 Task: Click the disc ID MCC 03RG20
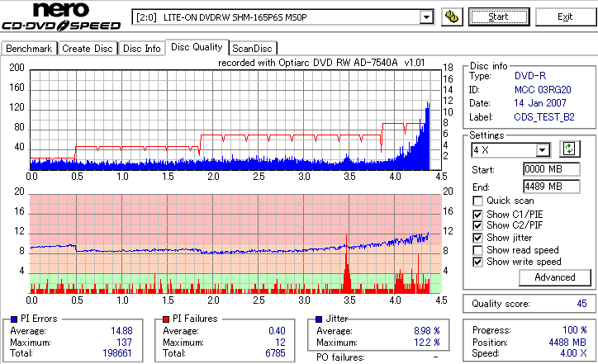click(543, 90)
